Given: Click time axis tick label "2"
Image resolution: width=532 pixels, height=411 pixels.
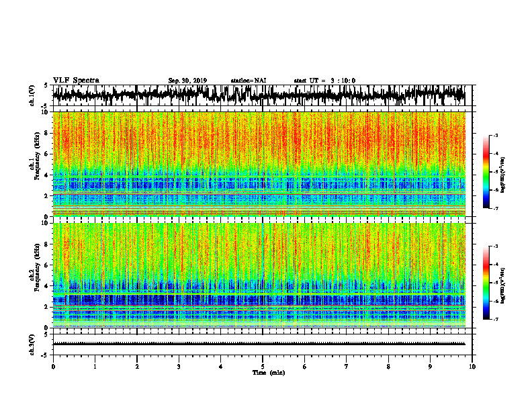Looking at the screenshot, I should (137, 367).
